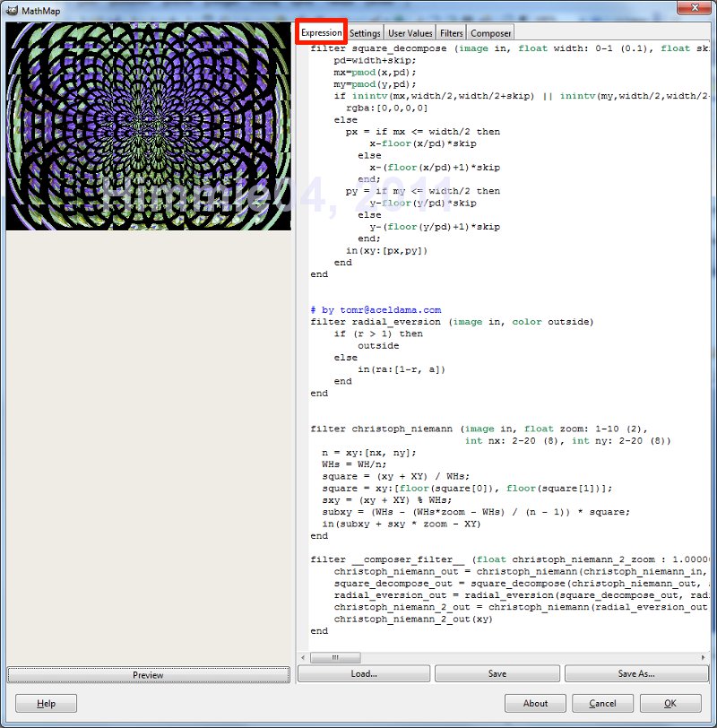Close the MathMap window
Screen dimensions: 717x728
[695, 8]
